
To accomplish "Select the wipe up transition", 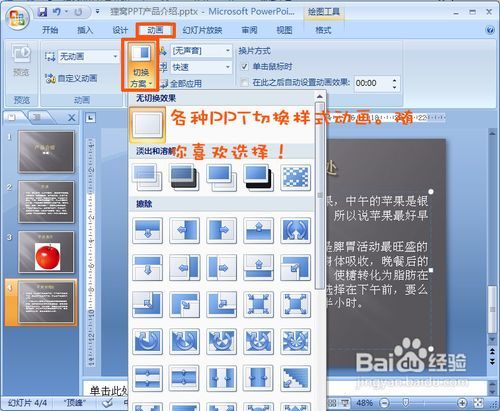I will pyautogui.click(x=258, y=230).
